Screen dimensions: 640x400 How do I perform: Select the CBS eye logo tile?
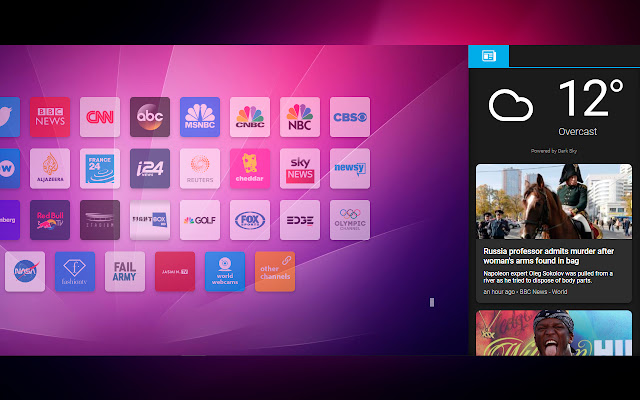click(x=350, y=117)
